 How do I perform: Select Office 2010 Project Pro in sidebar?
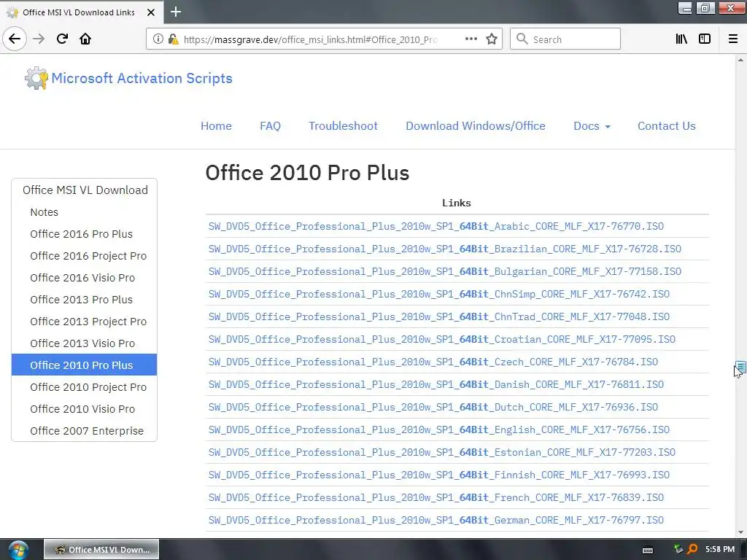(88, 388)
